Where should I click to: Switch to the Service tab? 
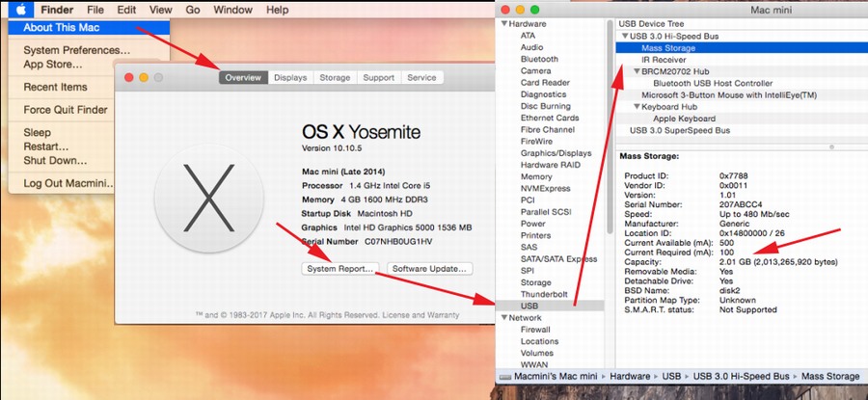(x=421, y=77)
